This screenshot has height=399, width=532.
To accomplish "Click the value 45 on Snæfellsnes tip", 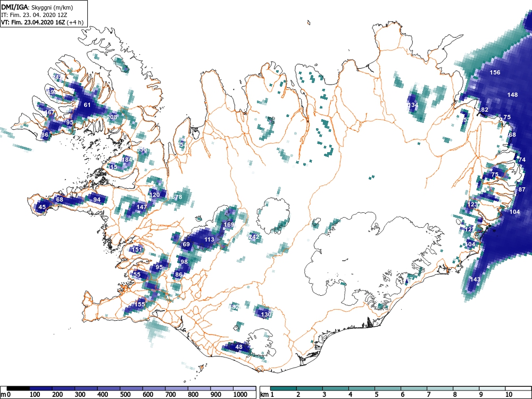I will click(x=42, y=207).
